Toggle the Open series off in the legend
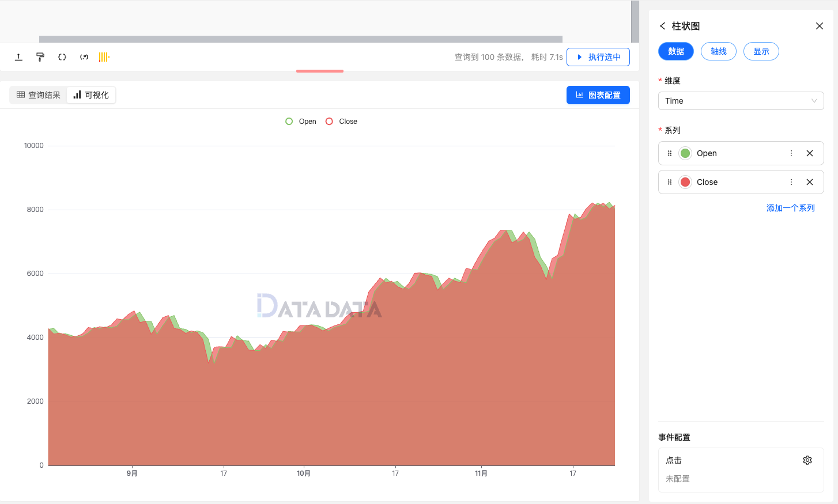 (300, 121)
